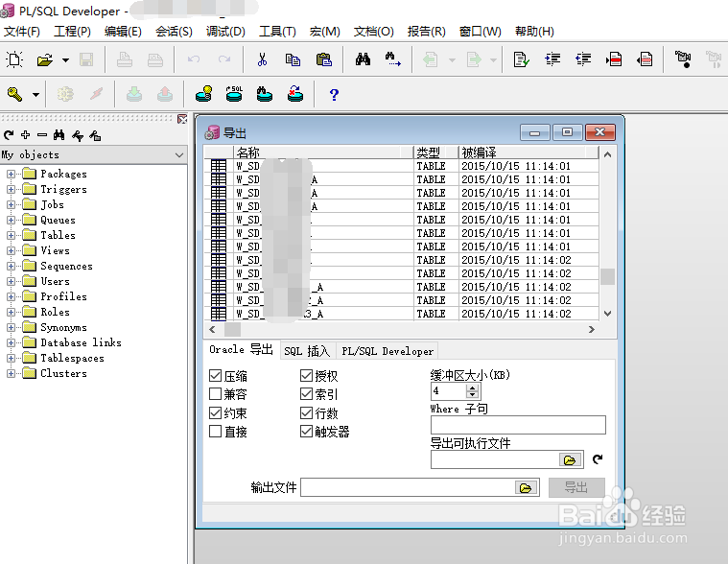Toggle the 约束 checkbox
728x564 pixels.
pyautogui.click(x=215, y=412)
